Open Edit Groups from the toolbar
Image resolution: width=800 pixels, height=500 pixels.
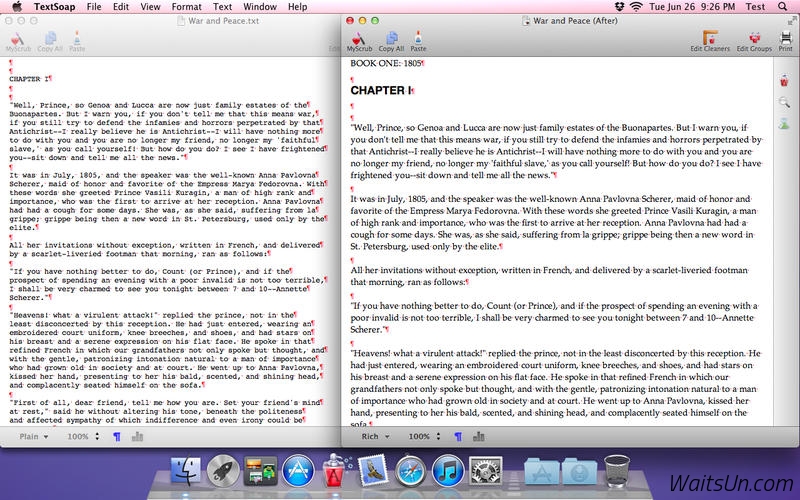pyautogui.click(x=754, y=41)
